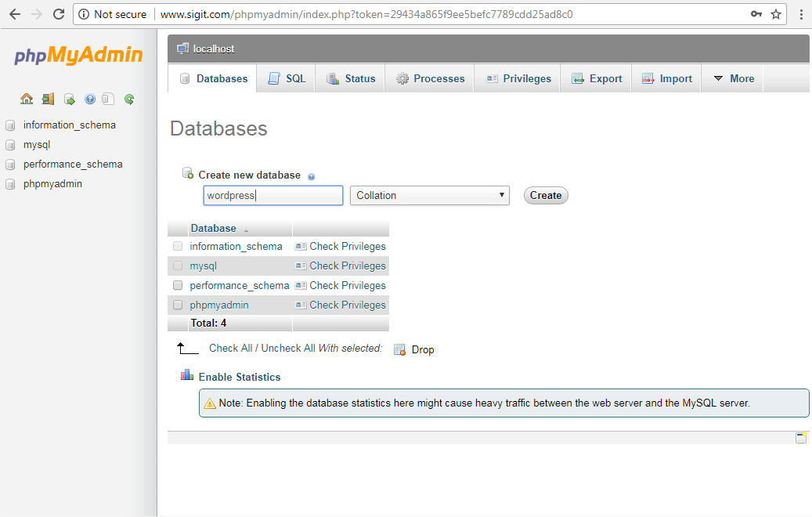
Task: Reload the browser page
Action: (59, 14)
